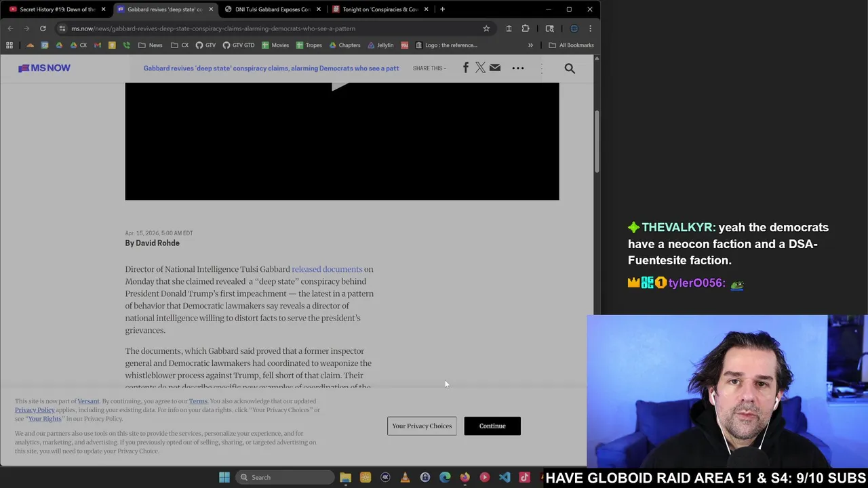Bookmark this page with star icon

[486, 28]
